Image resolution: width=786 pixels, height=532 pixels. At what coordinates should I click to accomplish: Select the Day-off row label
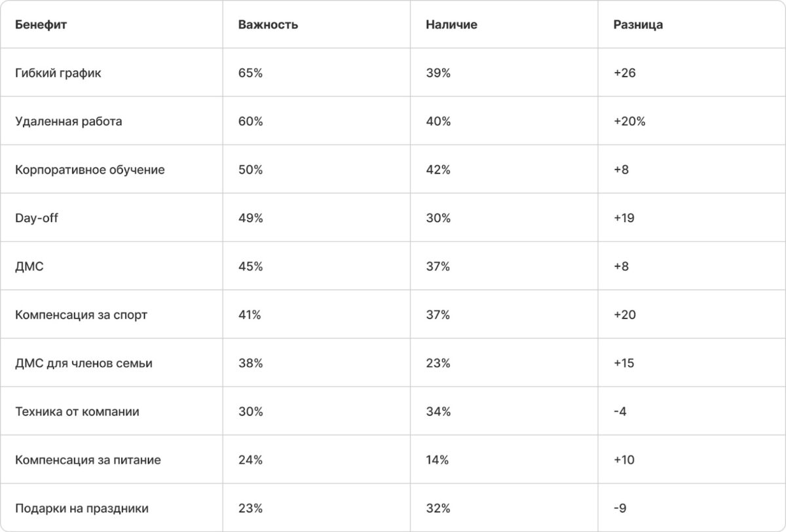point(37,218)
